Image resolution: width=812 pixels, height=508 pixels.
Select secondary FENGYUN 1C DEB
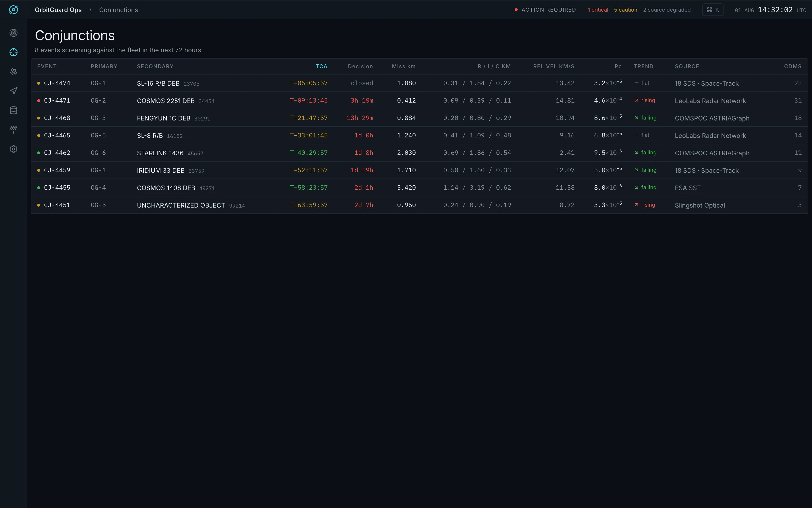pyautogui.click(x=164, y=118)
